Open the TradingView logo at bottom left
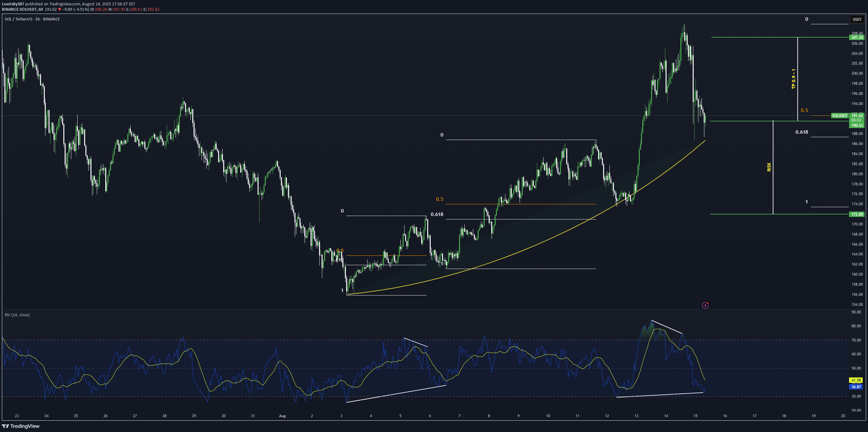 tap(21, 426)
